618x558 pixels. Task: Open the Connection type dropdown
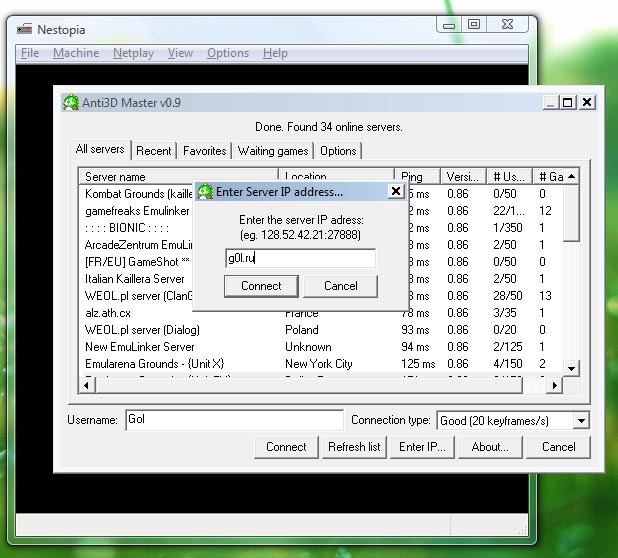click(581, 421)
